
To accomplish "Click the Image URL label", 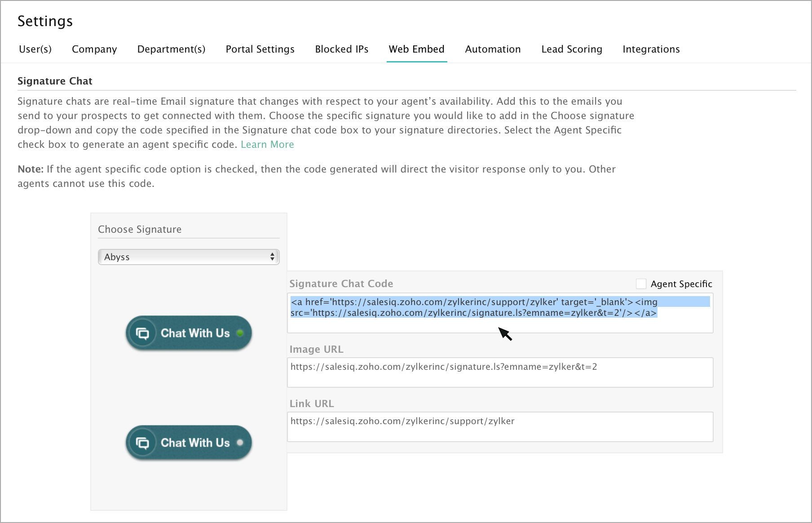I will 317,349.
